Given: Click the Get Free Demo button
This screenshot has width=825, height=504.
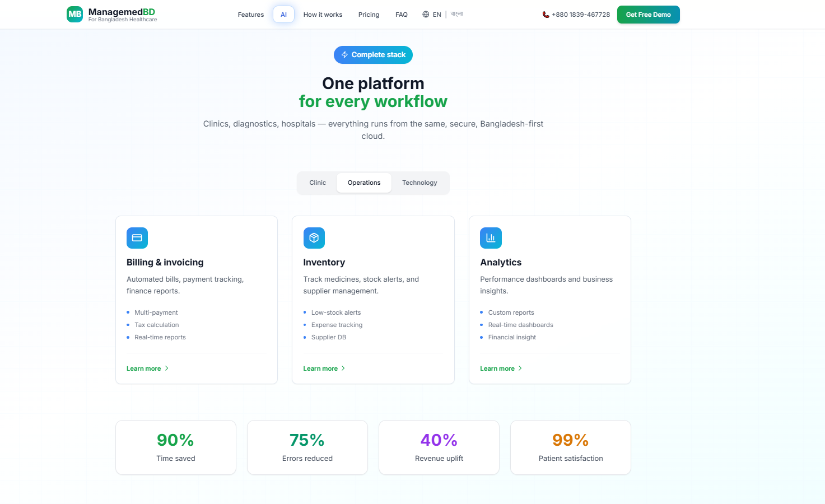Looking at the screenshot, I should 649,15.
